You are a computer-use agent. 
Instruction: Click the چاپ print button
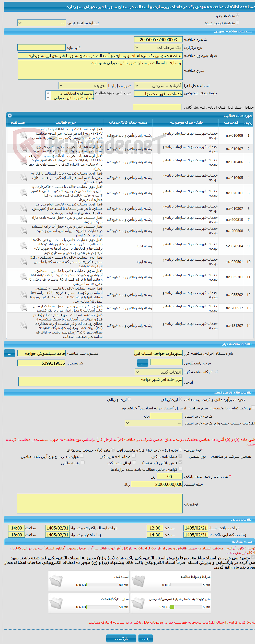click(x=146, y=639)
